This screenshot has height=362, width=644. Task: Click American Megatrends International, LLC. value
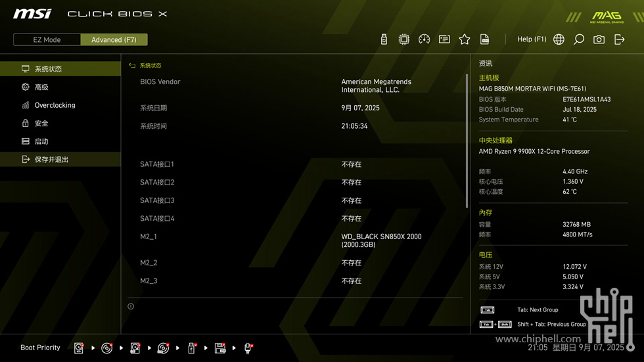[x=376, y=86]
